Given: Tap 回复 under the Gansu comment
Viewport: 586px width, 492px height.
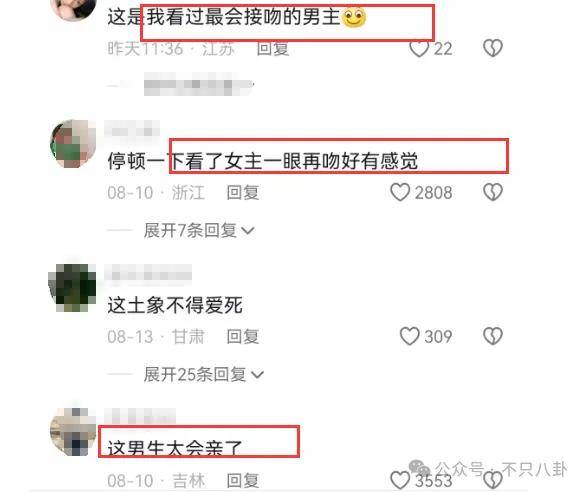Looking at the screenshot, I should pyautogui.click(x=243, y=336).
